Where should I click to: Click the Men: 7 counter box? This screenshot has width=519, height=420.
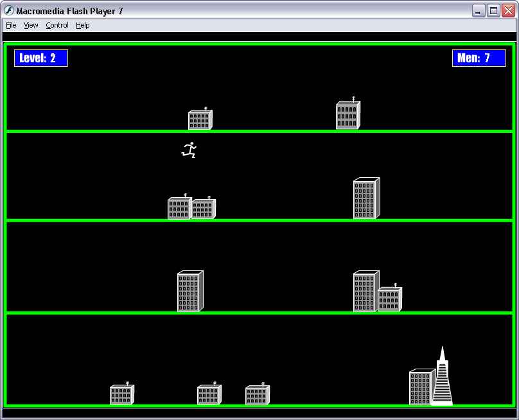pyautogui.click(x=479, y=58)
